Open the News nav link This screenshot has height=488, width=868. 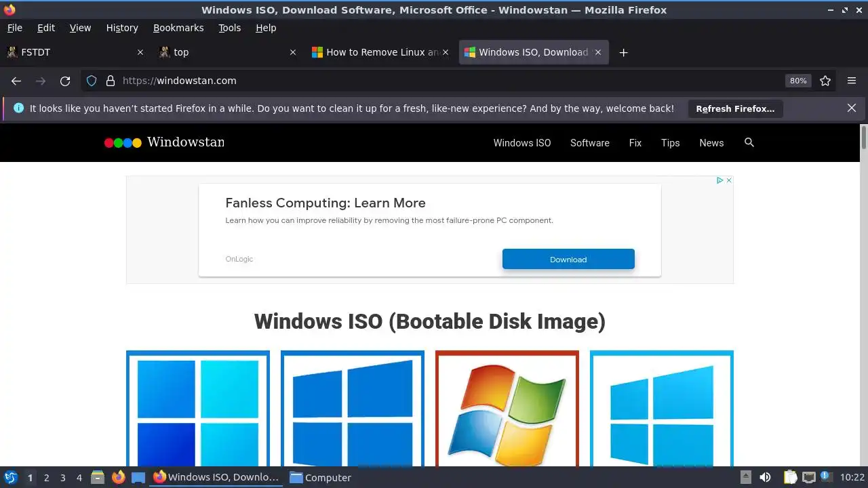tap(711, 143)
